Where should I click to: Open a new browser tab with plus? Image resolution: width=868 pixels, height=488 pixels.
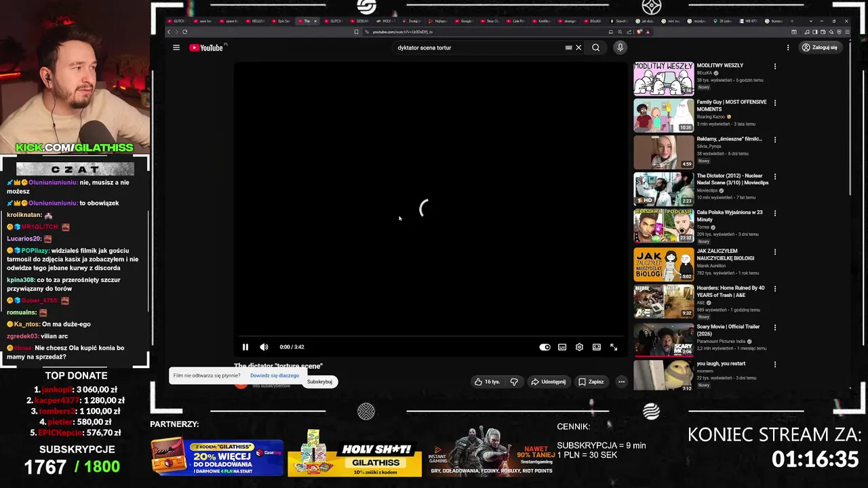[x=793, y=21]
